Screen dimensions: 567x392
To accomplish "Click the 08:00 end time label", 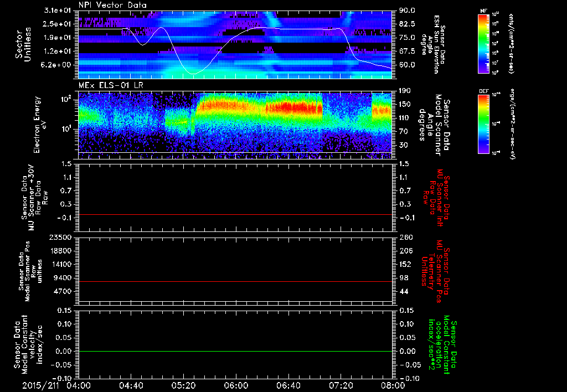I will coord(393,384).
